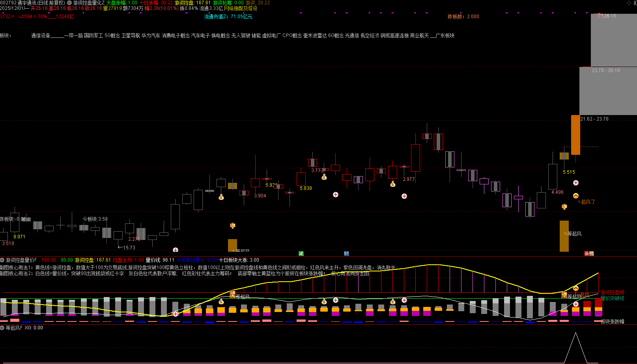
Task: Click the 减 marker on the time axis
Action: pyautogui.click(x=301, y=254)
